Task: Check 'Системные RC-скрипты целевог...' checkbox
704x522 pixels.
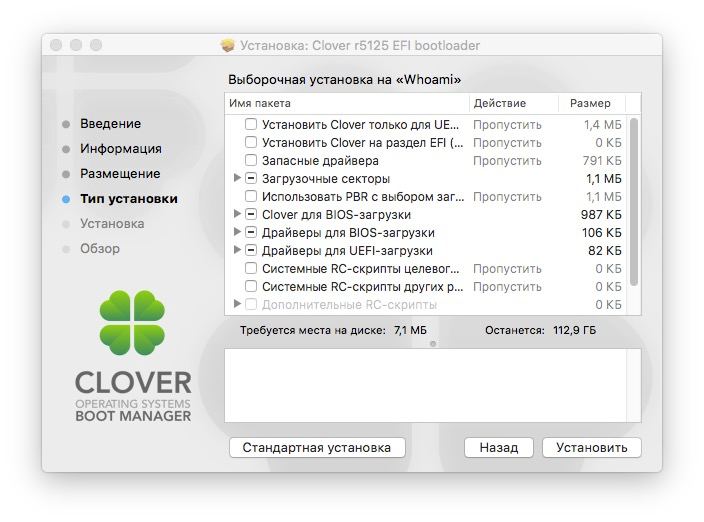Action: coord(251,268)
